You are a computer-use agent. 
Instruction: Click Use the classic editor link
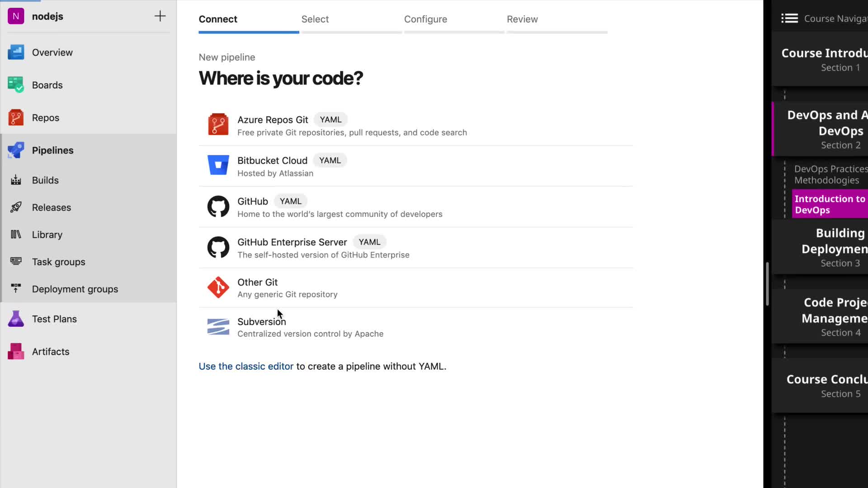pos(246,366)
